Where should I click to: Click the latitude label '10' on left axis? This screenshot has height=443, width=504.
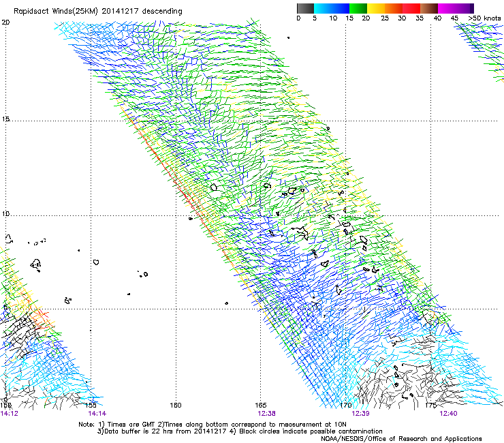5,214
